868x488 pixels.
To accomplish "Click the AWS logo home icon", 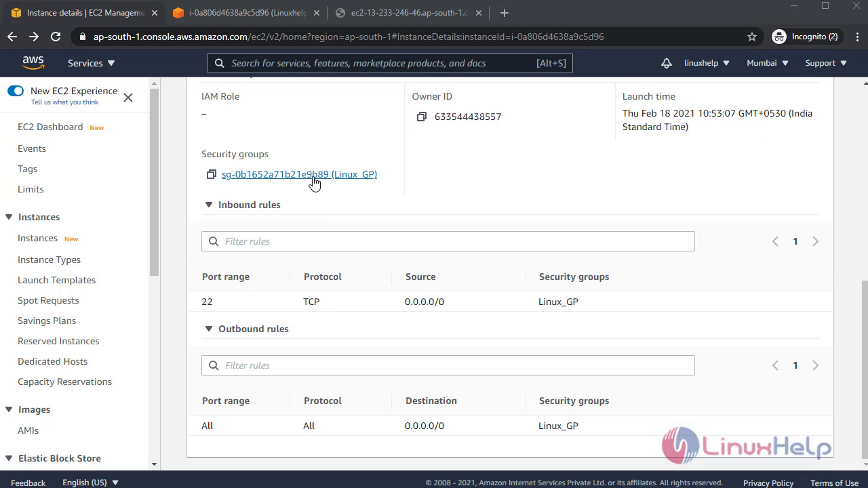I will tap(33, 63).
